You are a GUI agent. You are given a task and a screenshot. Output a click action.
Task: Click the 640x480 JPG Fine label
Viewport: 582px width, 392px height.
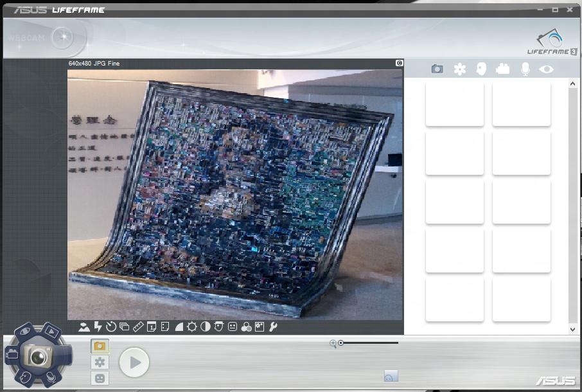click(x=94, y=64)
